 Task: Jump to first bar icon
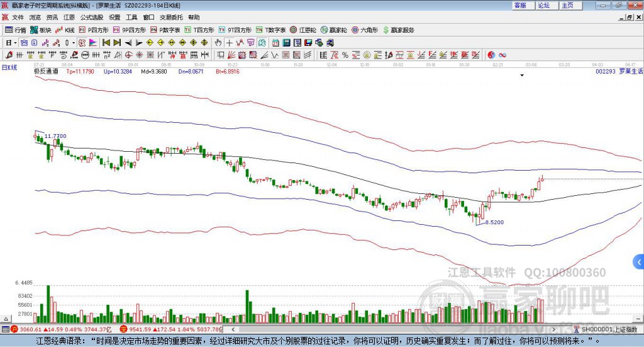106,43
